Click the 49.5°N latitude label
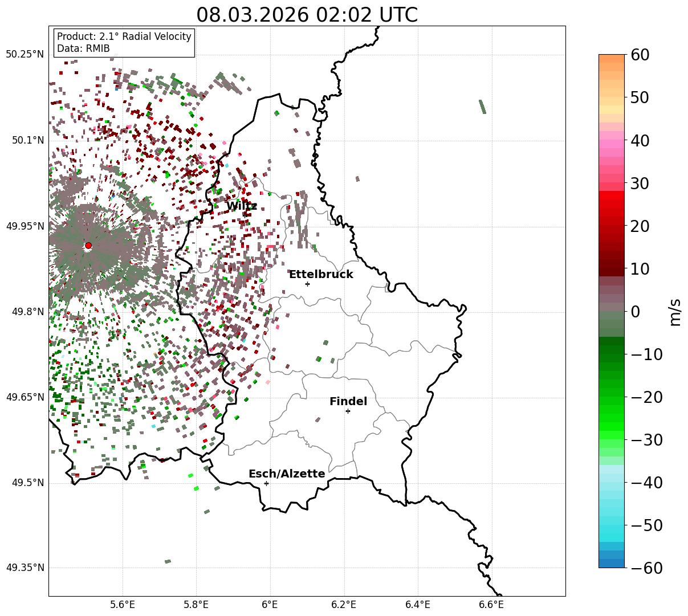The image size is (688, 616). point(27,483)
